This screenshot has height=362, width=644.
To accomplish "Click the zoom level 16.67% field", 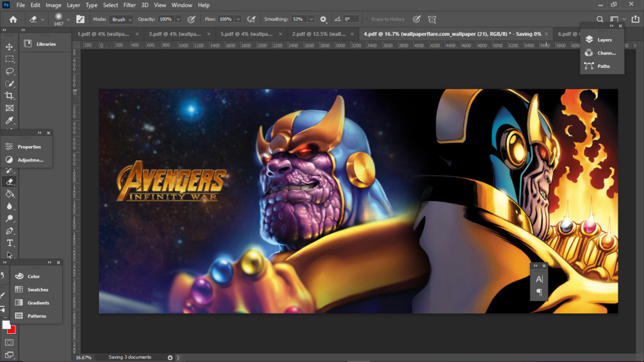I will [x=84, y=358].
